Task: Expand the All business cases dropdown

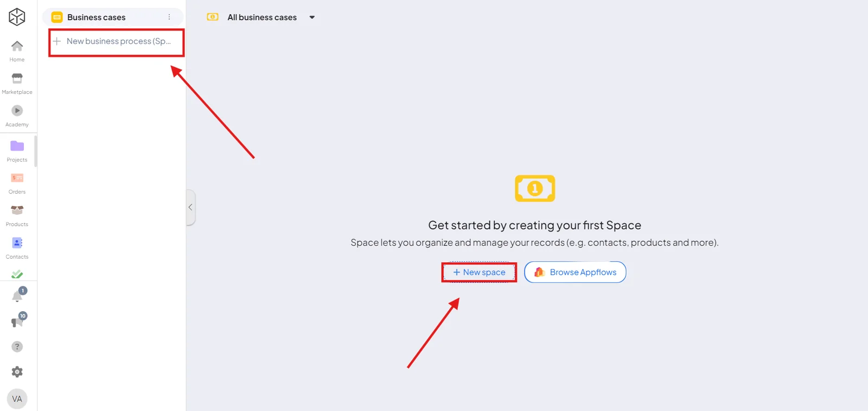Action: click(312, 17)
